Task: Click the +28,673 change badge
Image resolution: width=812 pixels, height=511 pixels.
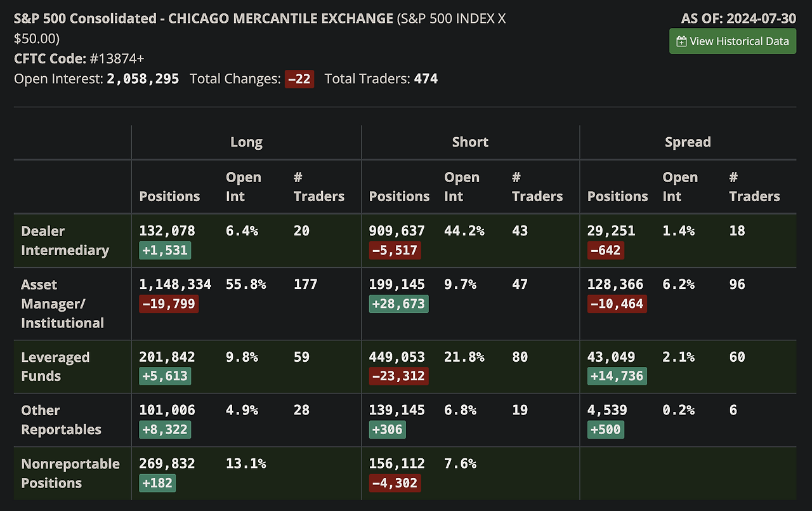Action: [398, 303]
